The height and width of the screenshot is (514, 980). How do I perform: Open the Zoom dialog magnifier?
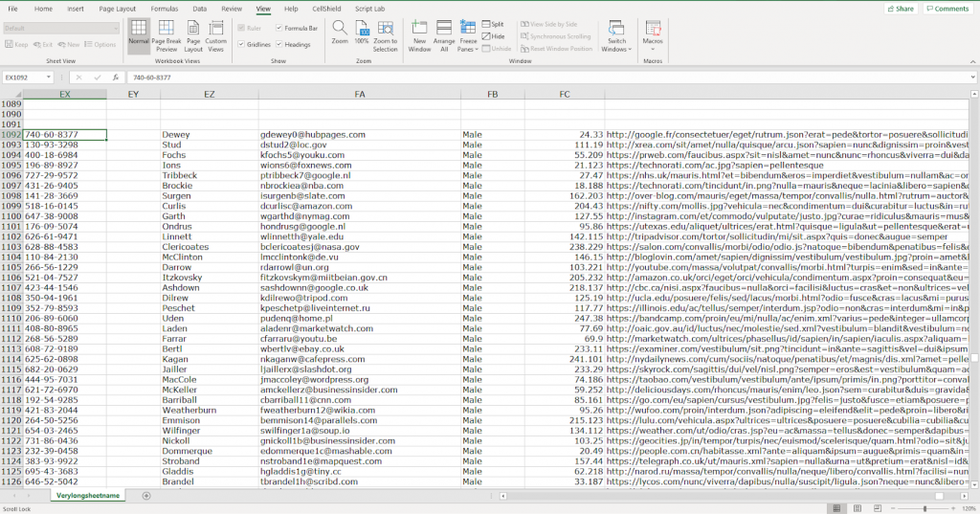(x=340, y=33)
